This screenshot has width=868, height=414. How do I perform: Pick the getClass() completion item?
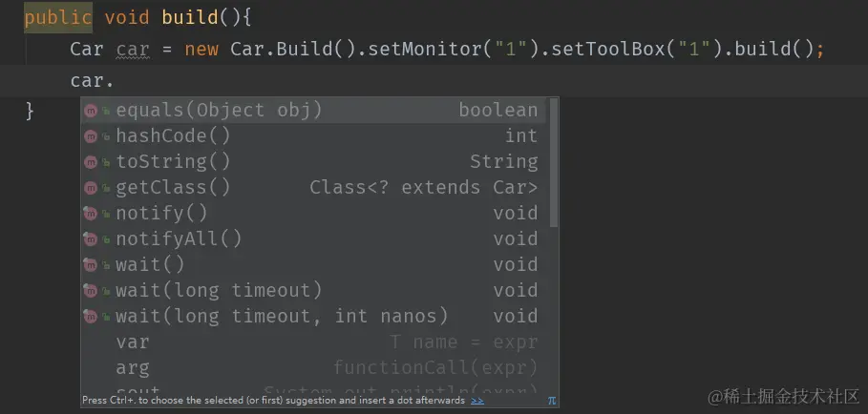173,188
